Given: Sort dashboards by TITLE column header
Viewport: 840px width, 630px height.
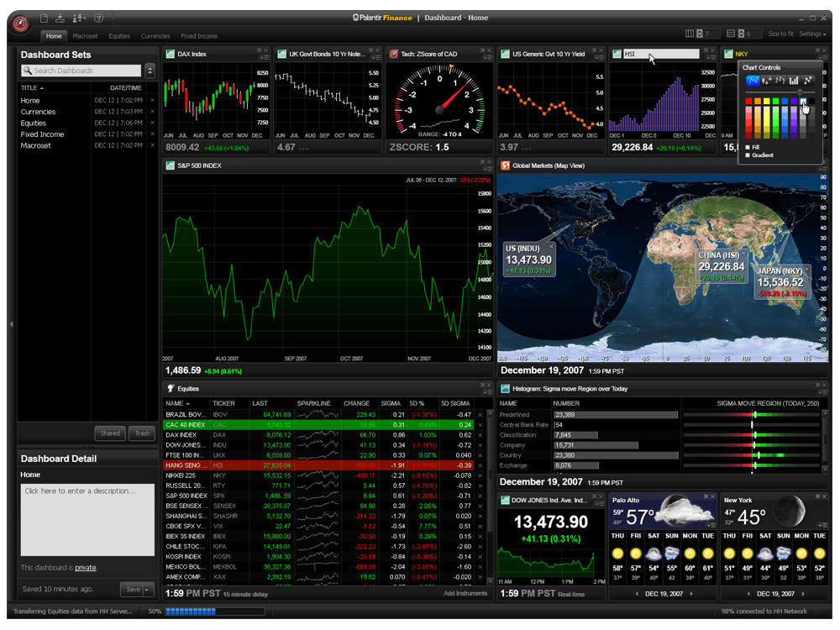Looking at the screenshot, I should 32,88.
